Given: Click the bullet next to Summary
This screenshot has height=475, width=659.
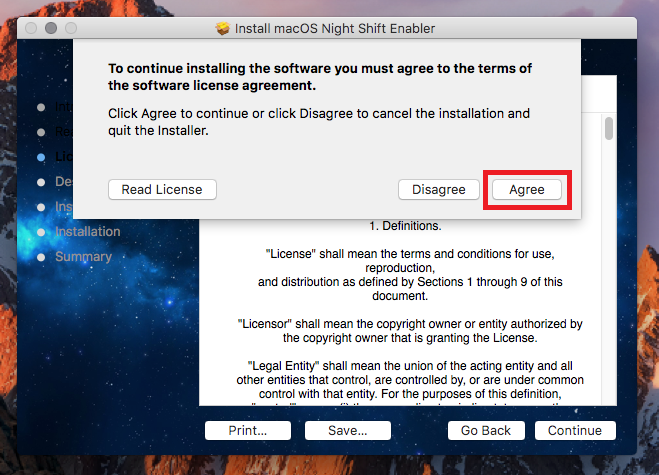Looking at the screenshot, I should (41, 257).
